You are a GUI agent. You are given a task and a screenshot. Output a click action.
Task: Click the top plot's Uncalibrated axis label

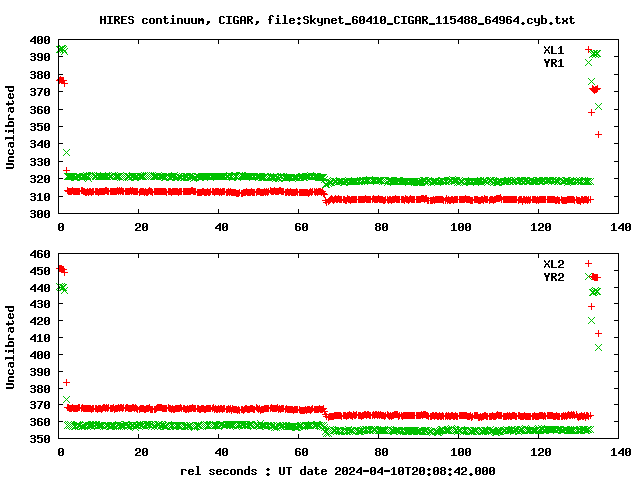(x=10, y=127)
